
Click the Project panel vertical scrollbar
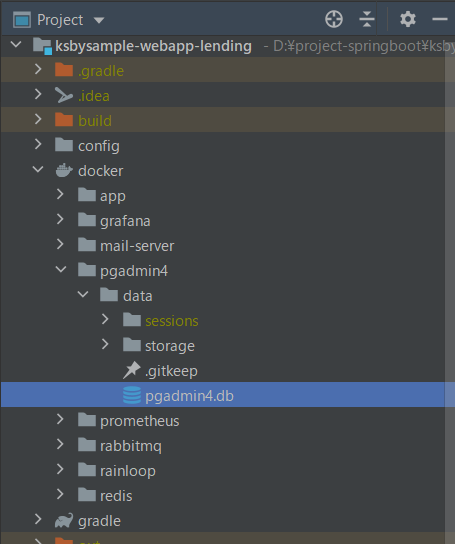[x=450, y=289]
